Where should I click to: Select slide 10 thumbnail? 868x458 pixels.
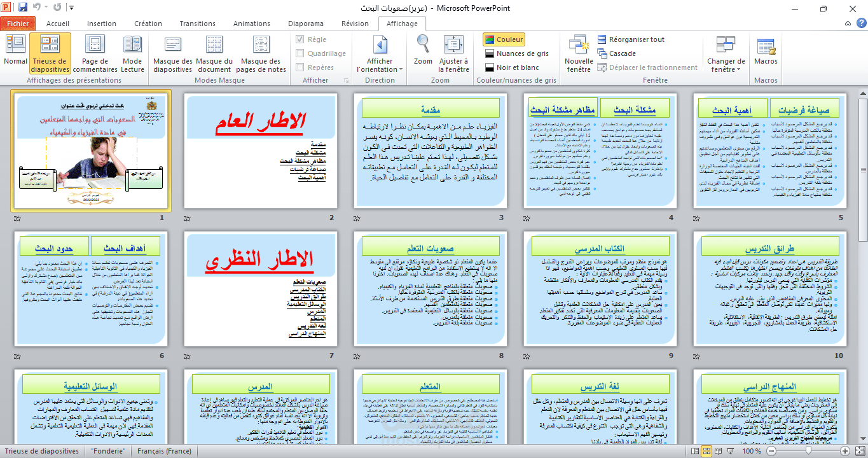click(770, 289)
